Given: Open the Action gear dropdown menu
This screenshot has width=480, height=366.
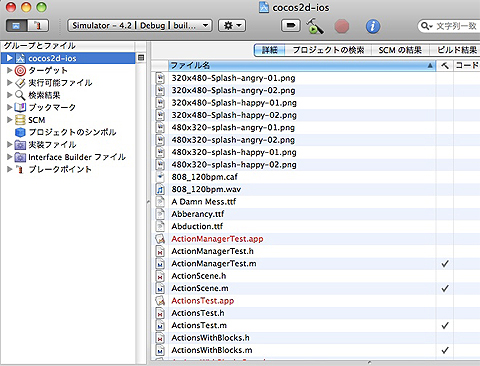Looking at the screenshot, I should tap(232, 26).
